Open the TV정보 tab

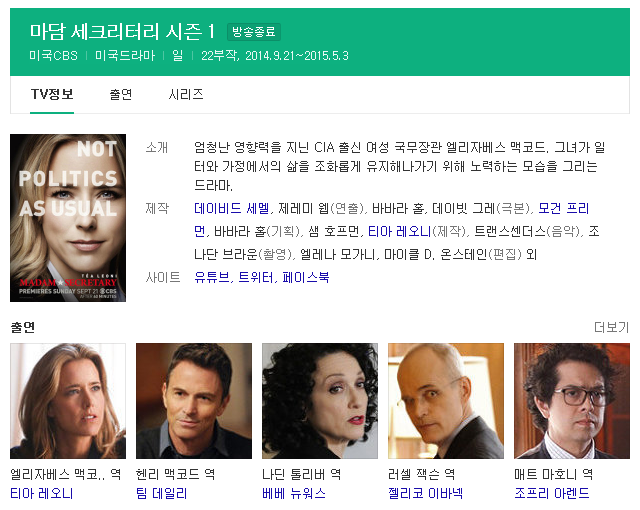coord(52,95)
